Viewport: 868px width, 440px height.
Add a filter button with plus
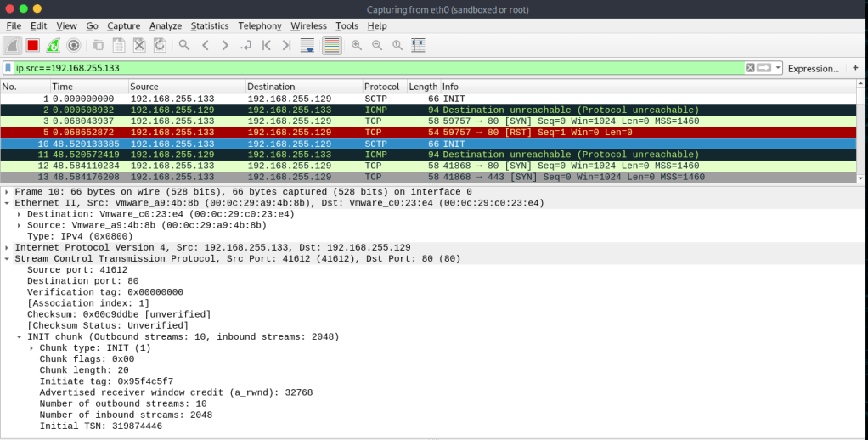[x=855, y=68]
